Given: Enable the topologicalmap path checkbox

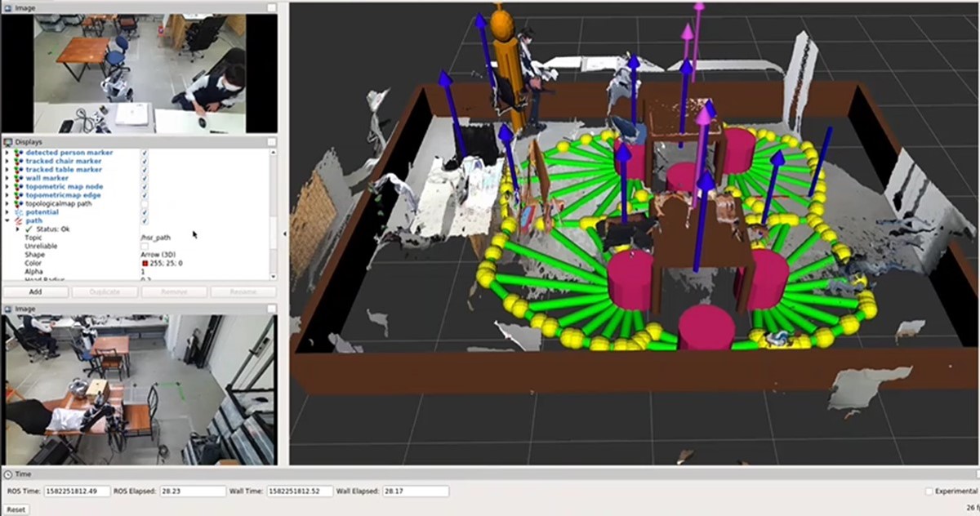Looking at the screenshot, I should point(145,203).
